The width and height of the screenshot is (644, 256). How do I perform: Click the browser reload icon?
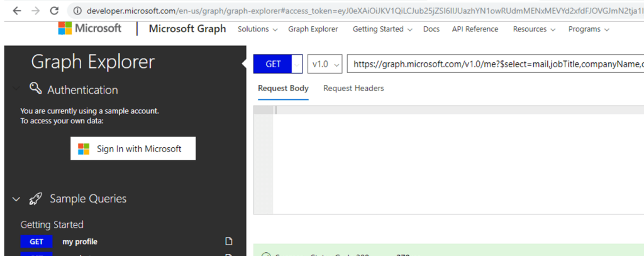click(54, 11)
